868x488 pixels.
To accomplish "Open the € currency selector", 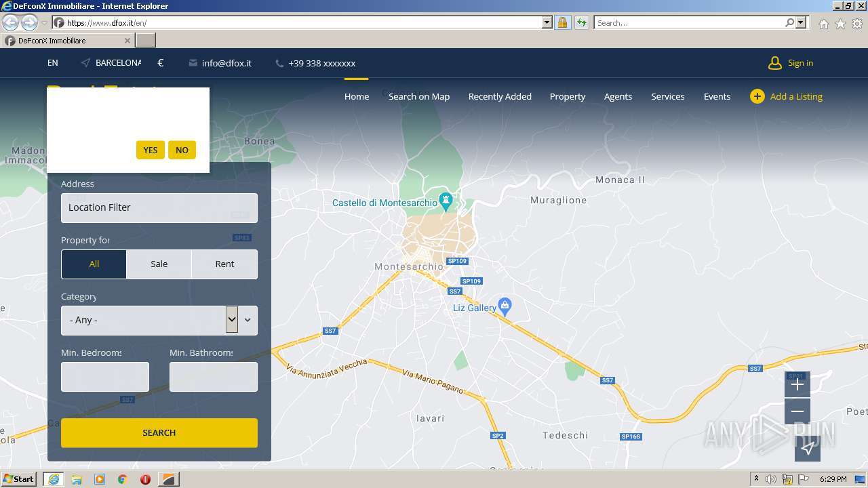I will point(161,63).
